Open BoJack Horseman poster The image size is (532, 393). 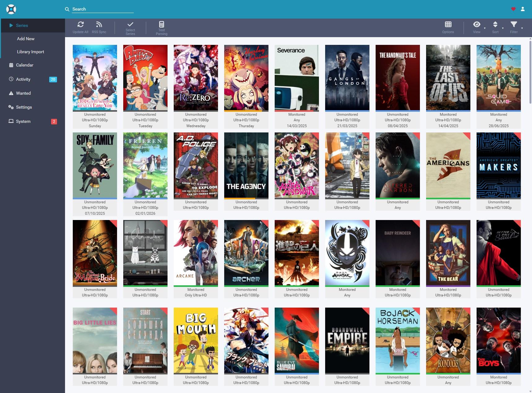coord(398,340)
